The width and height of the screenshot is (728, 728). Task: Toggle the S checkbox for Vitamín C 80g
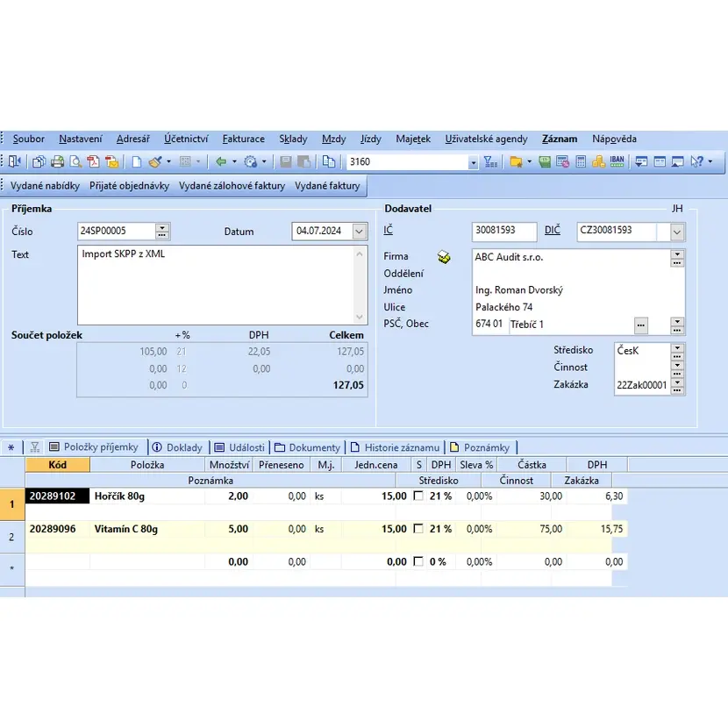[418, 530]
